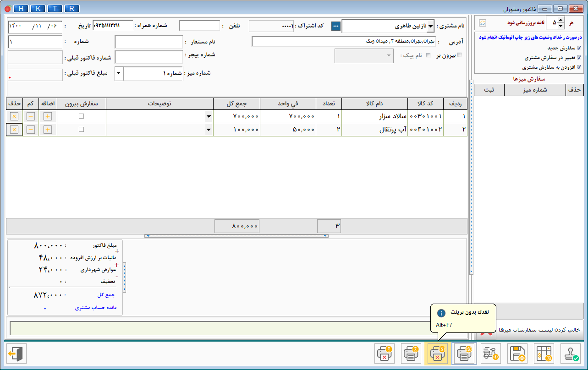Click the آدرس address field
This screenshot has width=588, height=370.
(x=344, y=42)
